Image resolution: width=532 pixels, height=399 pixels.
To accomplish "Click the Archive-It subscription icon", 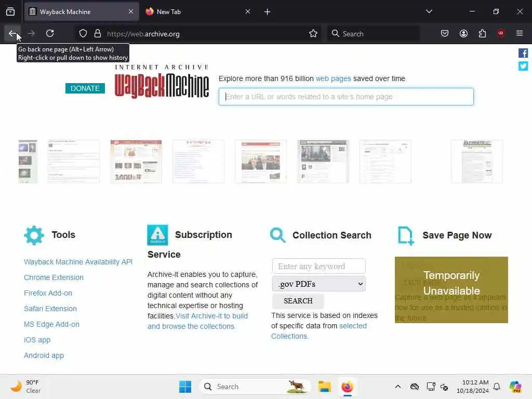I will (157, 235).
